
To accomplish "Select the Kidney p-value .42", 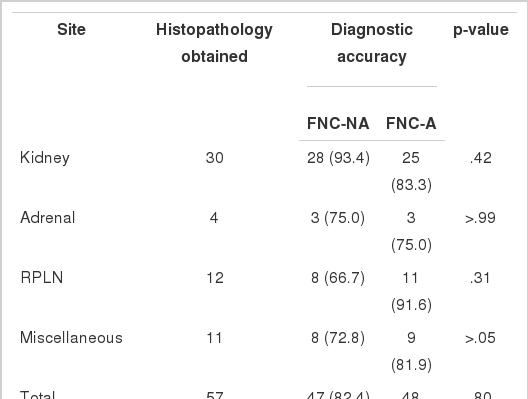I will (481, 158).
